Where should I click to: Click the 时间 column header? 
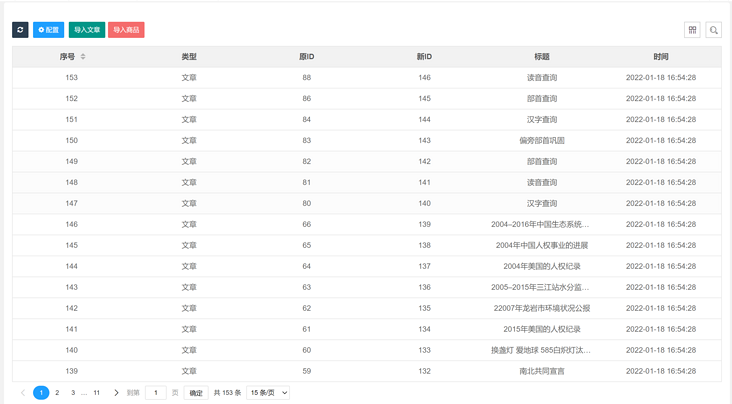661,57
